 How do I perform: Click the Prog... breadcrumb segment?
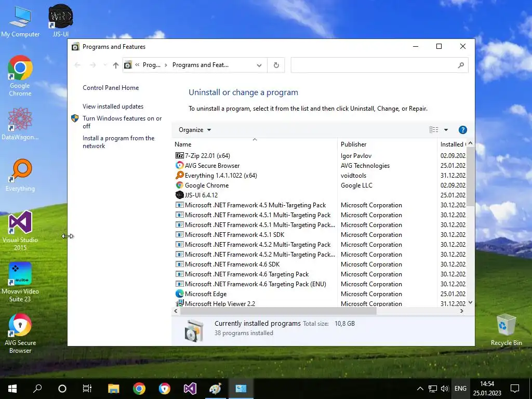[x=151, y=65]
